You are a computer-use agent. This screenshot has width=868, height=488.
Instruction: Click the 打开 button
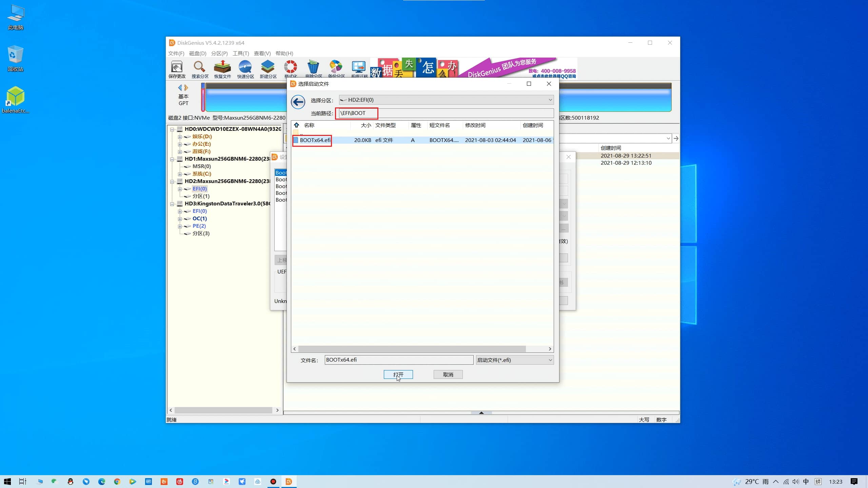(x=398, y=374)
